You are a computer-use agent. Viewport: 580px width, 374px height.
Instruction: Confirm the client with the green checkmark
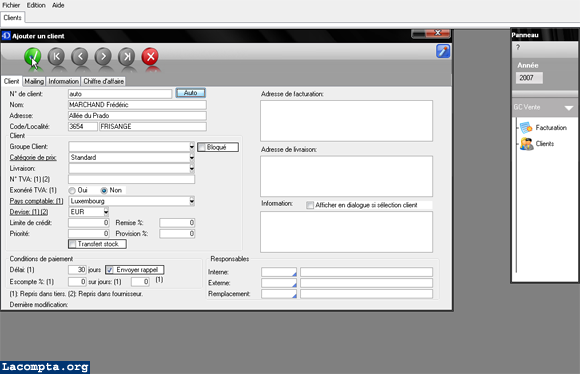[x=33, y=57]
